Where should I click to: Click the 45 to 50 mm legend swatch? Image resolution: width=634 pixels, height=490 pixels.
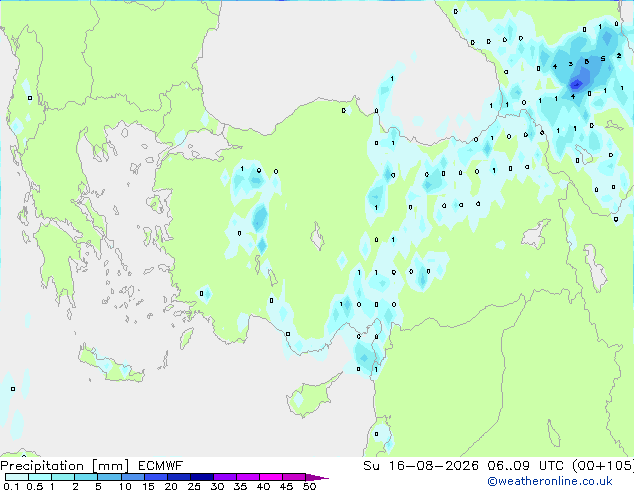[x=294, y=477]
